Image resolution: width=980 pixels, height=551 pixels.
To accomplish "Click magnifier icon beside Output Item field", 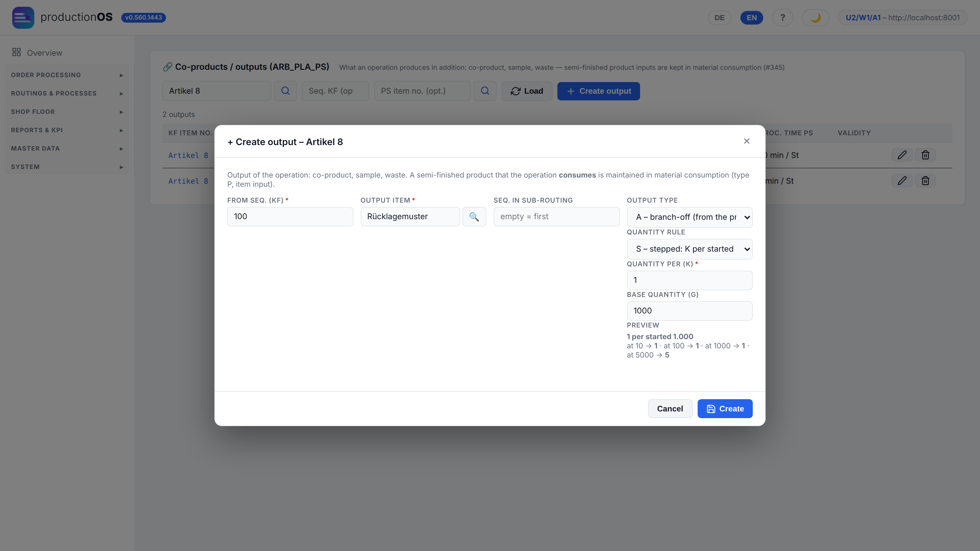I will [x=474, y=217].
